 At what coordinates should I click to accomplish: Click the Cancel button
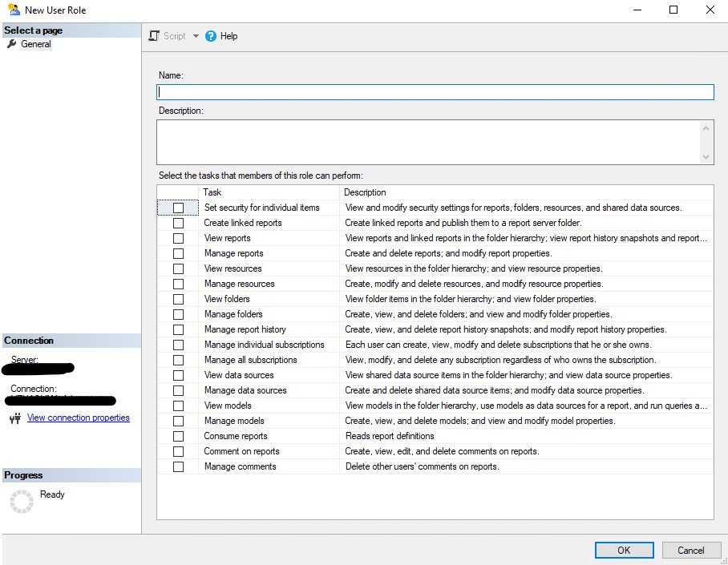[x=690, y=550]
